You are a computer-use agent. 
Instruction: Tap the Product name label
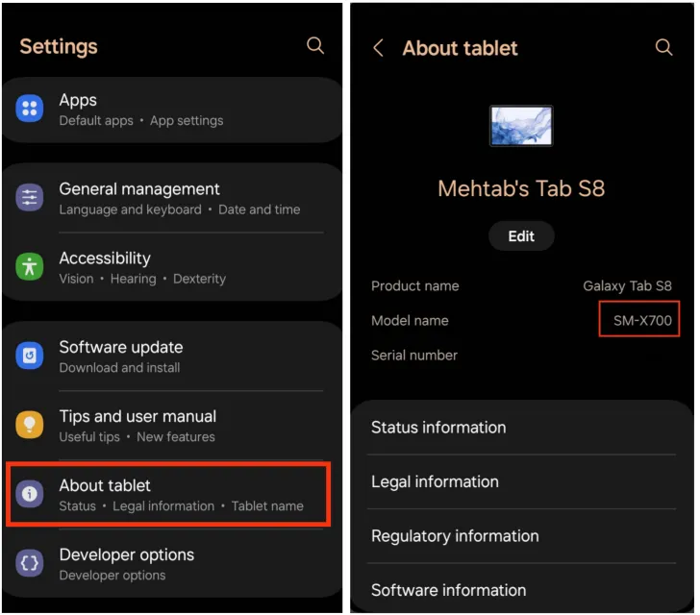point(415,286)
